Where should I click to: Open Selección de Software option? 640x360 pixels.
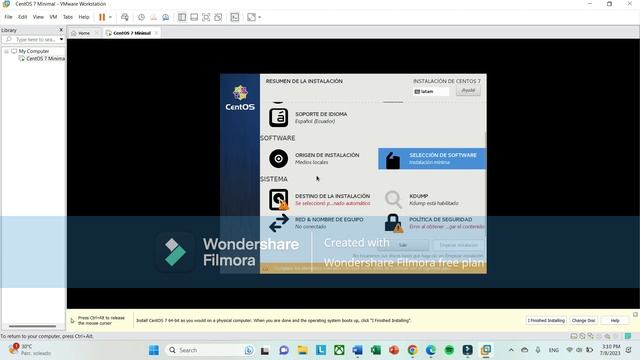(432, 158)
